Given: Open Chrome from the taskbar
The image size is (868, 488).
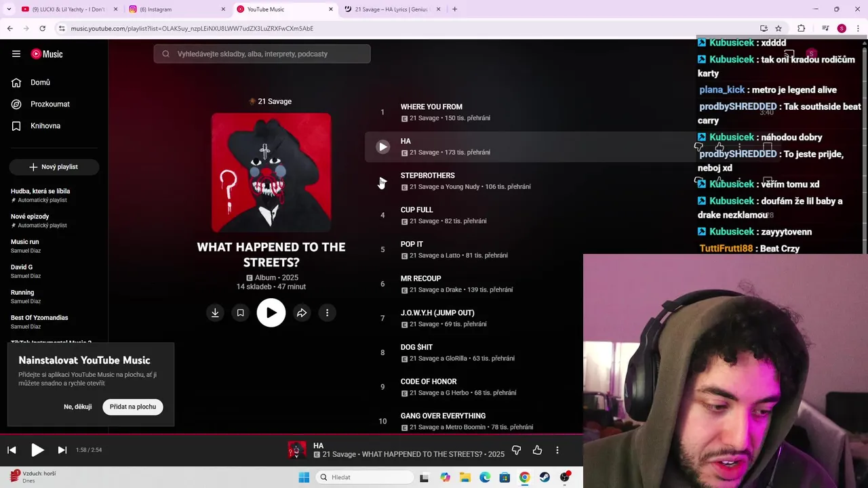Looking at the screenshot, I should click(524, 477).
